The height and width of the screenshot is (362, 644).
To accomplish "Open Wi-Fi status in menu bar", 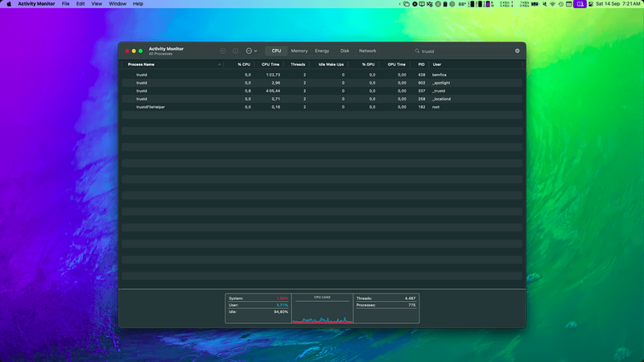I will point(552,4).
